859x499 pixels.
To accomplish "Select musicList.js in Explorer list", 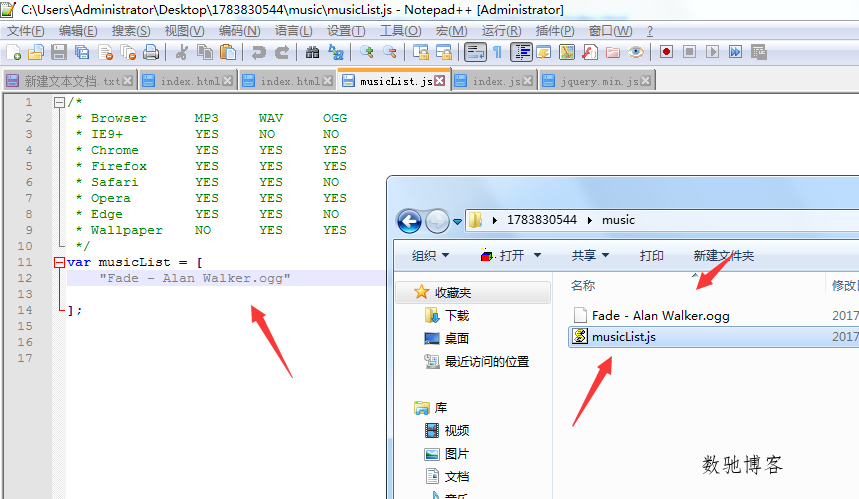I will 623,337.
